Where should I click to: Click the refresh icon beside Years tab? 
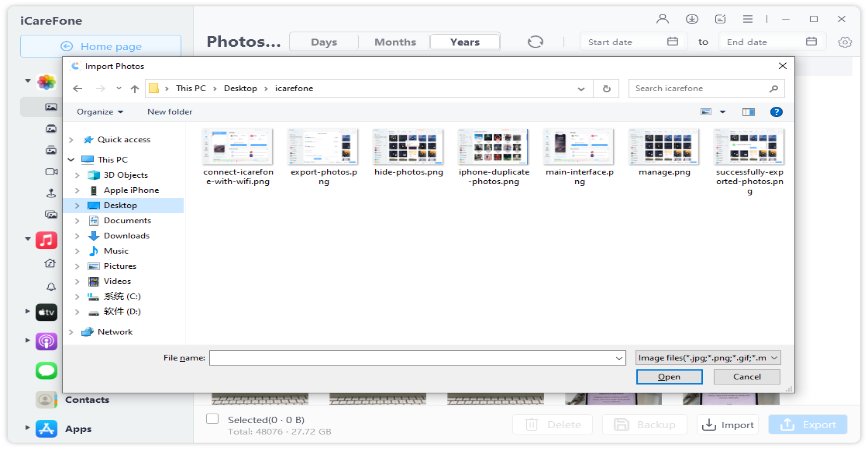536,42
